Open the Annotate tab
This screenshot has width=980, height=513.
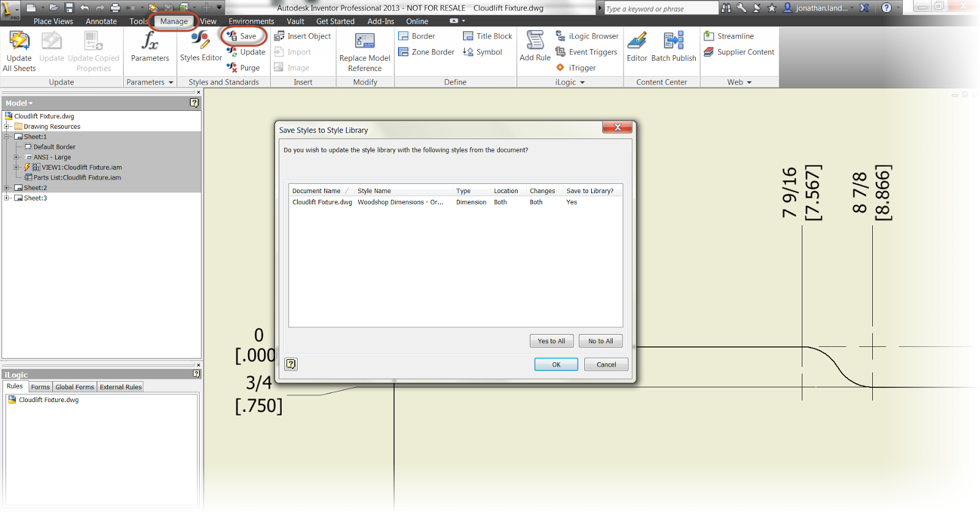[x=101, y=21]
